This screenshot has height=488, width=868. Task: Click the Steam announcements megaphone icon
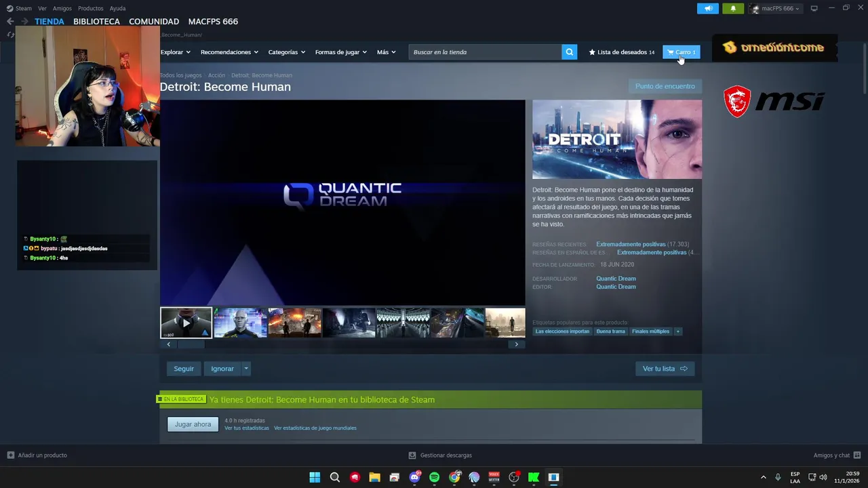[708, 8]
